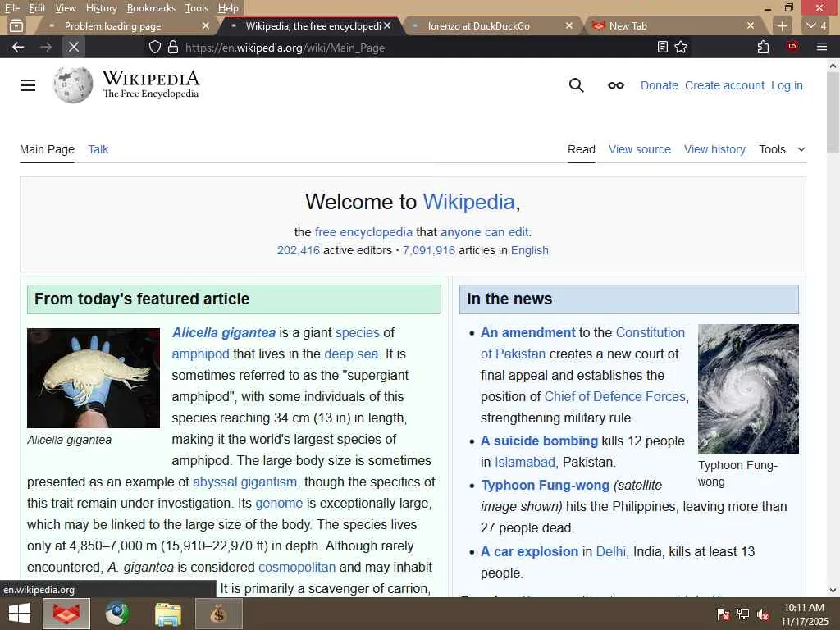Close the lorenzo at DuckDuckGo tab

point(569,25)
